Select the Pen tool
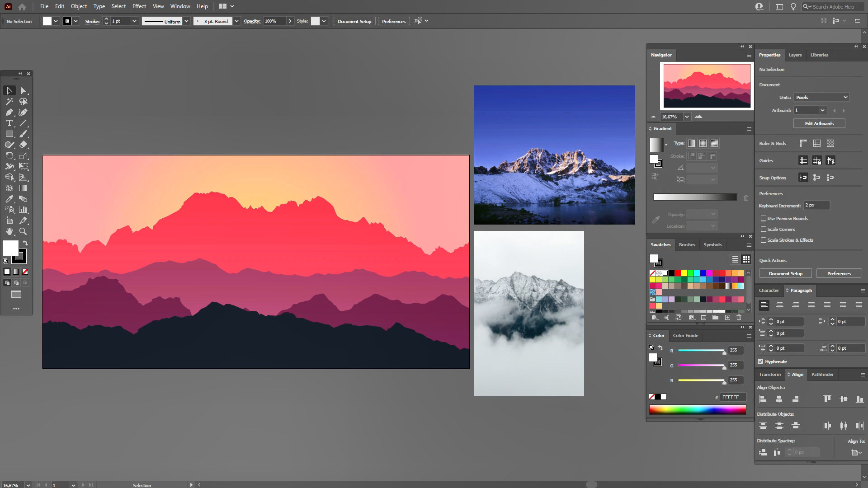868x488 pixels. (9, 113)
